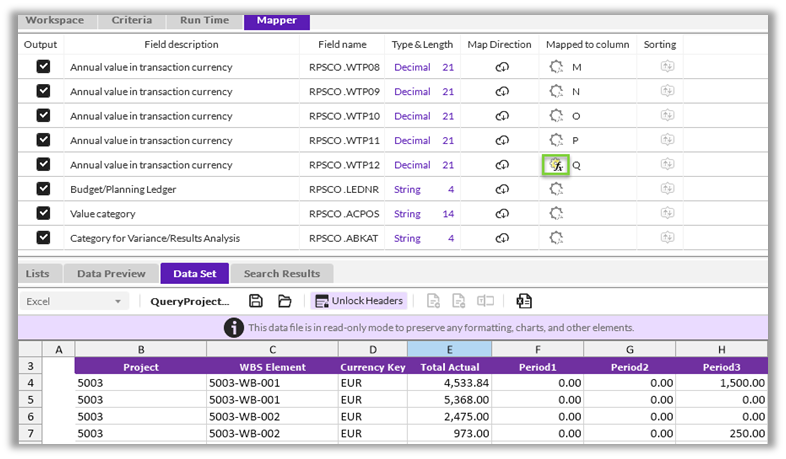
Task: Click Decimal type link for RPSCO.WTP11
Action: click(412, 141)
